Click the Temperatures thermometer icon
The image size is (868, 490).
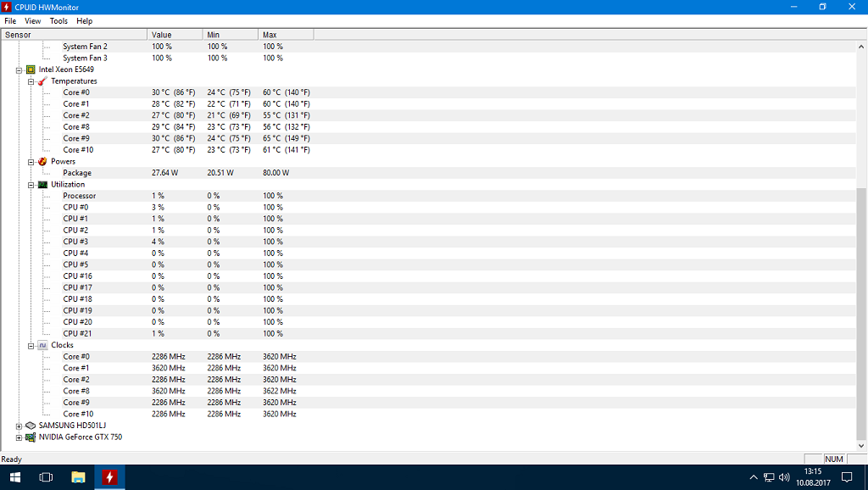click(x=42, y=81)
